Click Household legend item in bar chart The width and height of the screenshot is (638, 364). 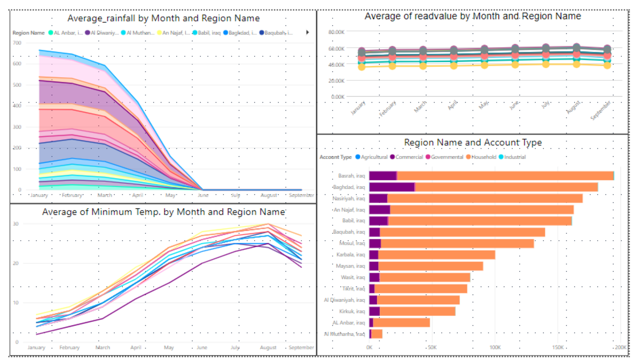click(483, 157)
